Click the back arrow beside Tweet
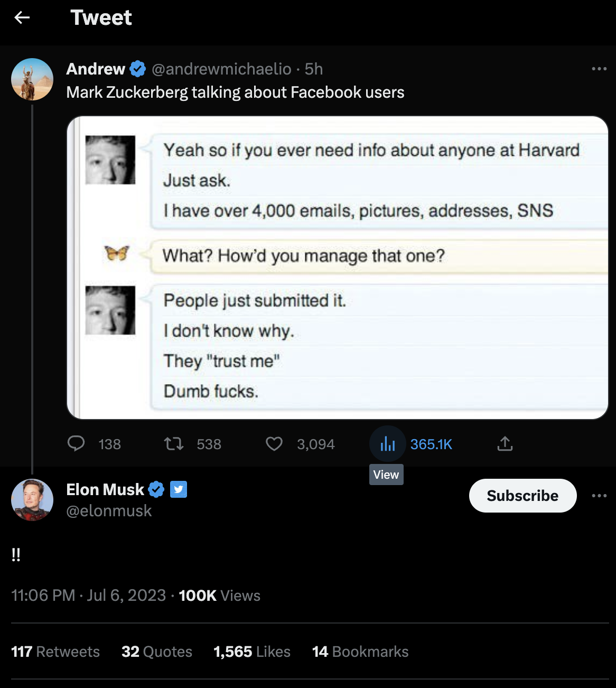The height and width of the screenshot is (688, 616). tap(22, 18)
